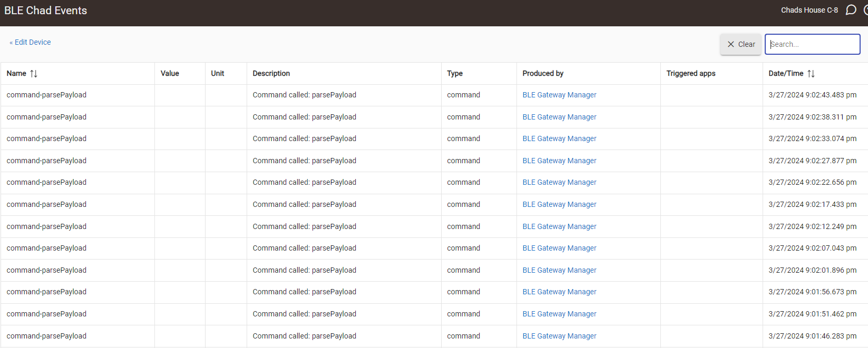Viewport: 868px width, 348px height.
Task: Click timestamp 3/27/2024 9:01:56.673 pm
Action: [x=812, y=292]
